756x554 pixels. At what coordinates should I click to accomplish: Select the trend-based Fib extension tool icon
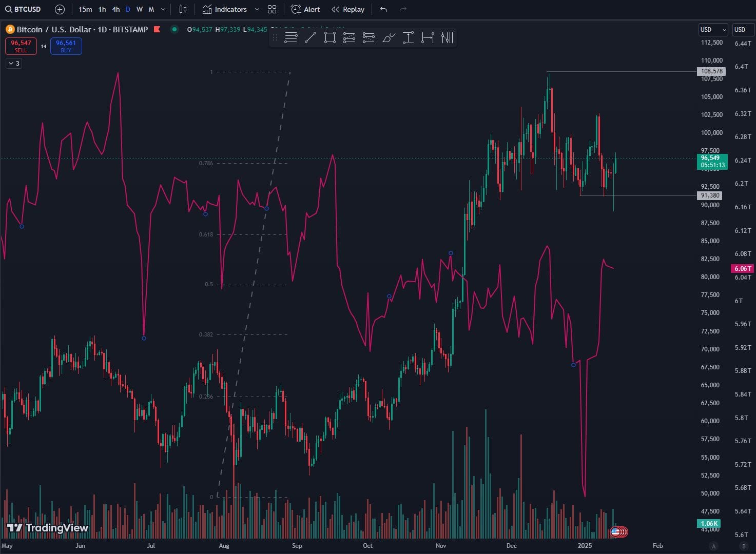[x=369, y=37]
